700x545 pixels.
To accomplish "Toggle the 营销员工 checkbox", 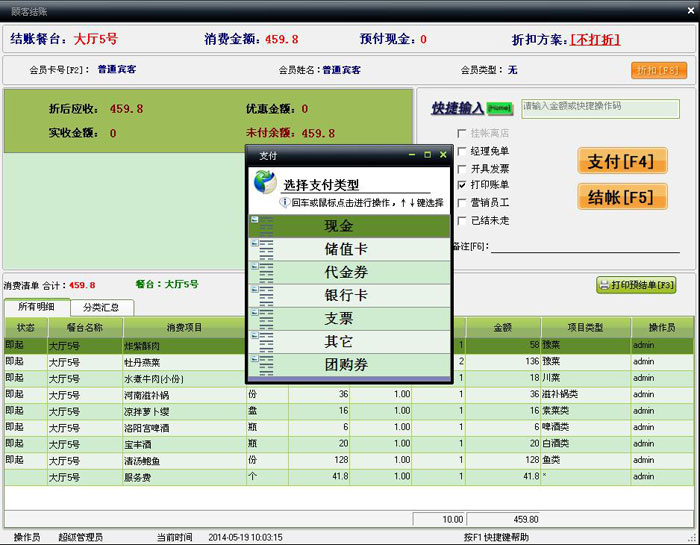I will (x=462, y=202).
